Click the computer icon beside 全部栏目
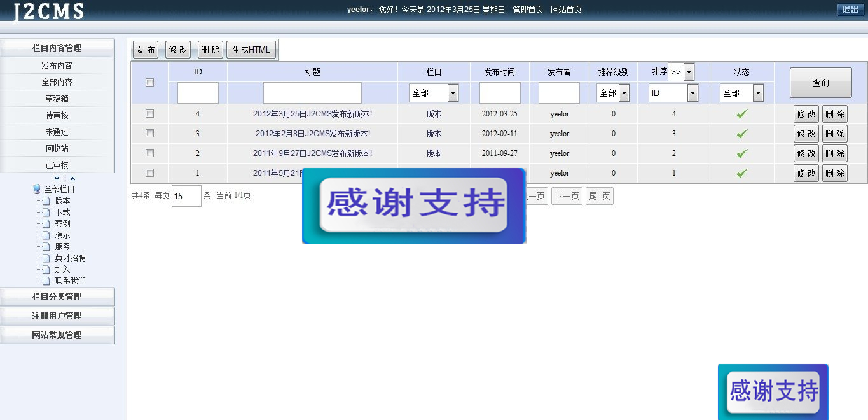The image size is (868, 420). [x=37, y=189]
